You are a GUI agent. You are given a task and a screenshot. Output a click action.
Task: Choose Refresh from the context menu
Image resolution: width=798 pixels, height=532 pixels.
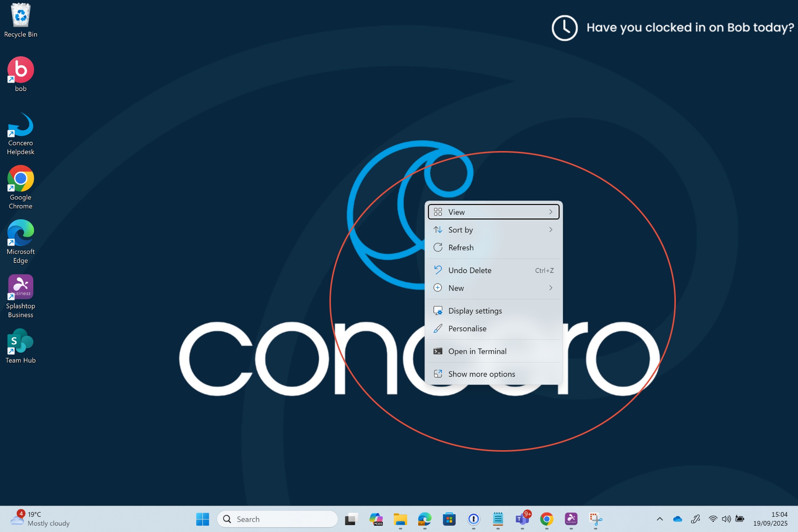(461, 248)
